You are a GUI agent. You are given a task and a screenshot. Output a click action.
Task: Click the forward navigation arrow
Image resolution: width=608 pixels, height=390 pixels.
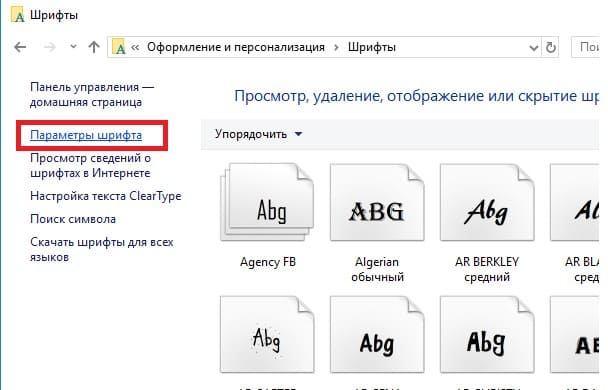pos(50,47)
